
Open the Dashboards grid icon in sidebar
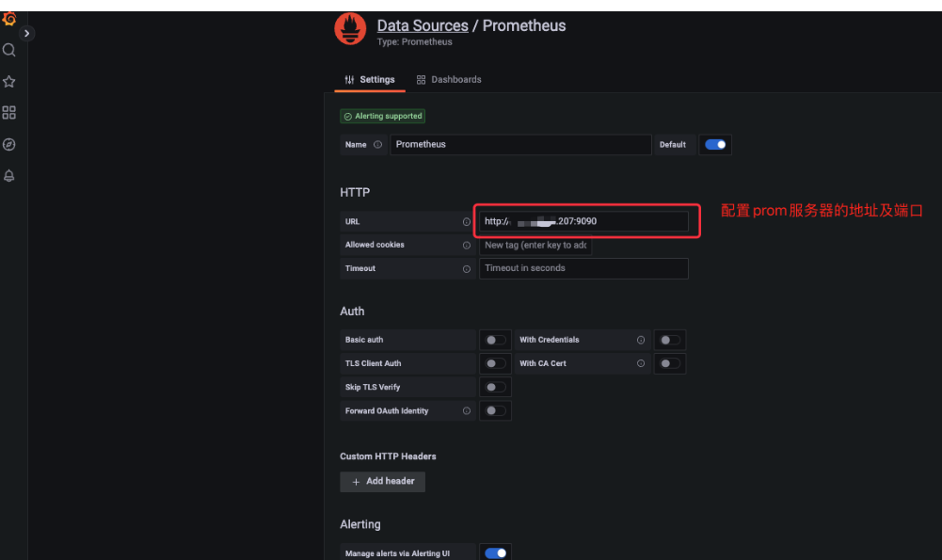9,112
